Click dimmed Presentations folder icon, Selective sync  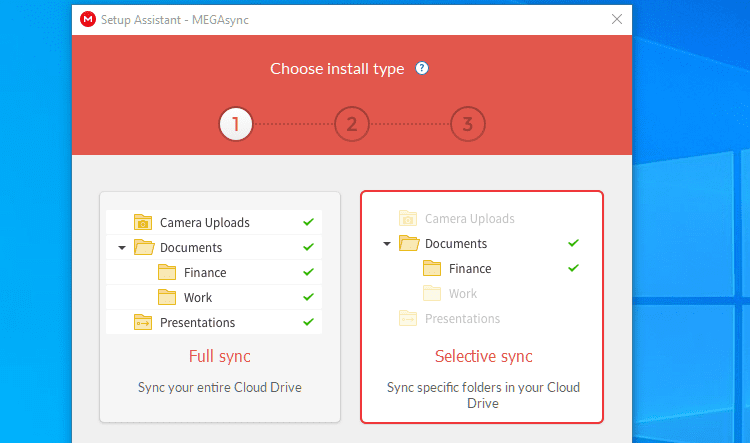[408, 319]
